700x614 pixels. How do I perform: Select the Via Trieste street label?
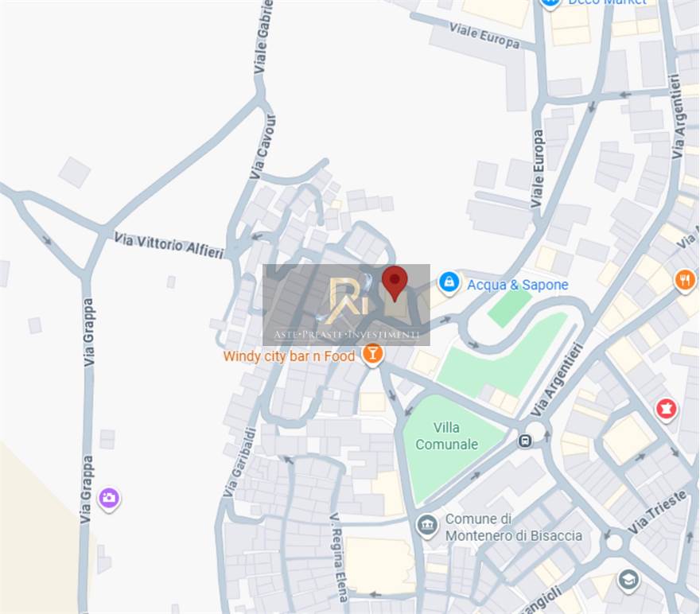click(x=657, y=512)
